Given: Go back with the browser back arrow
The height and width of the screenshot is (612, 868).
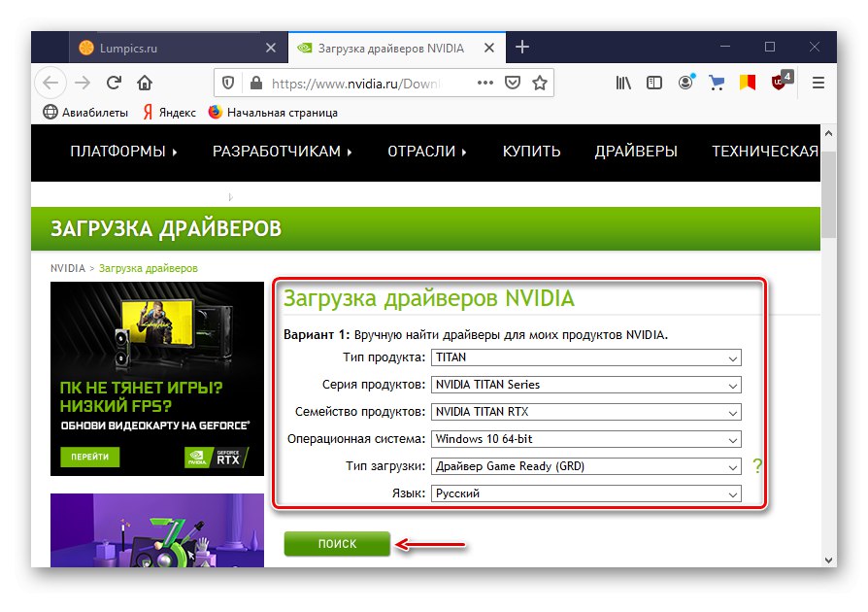Looking at the screenshot, I should pyautogui.click(x=50, y=84).
